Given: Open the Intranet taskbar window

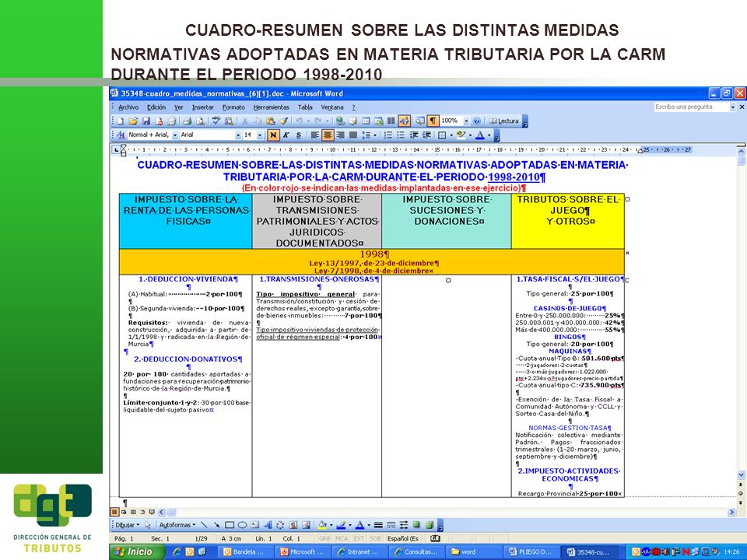Looking at the screenshot, I should tap(360, 552).
